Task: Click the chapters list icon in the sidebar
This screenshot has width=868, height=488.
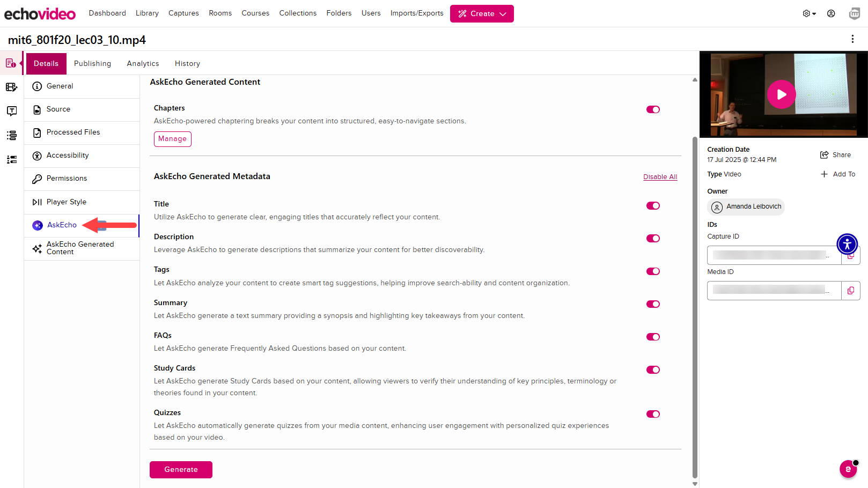Action: 11,135
